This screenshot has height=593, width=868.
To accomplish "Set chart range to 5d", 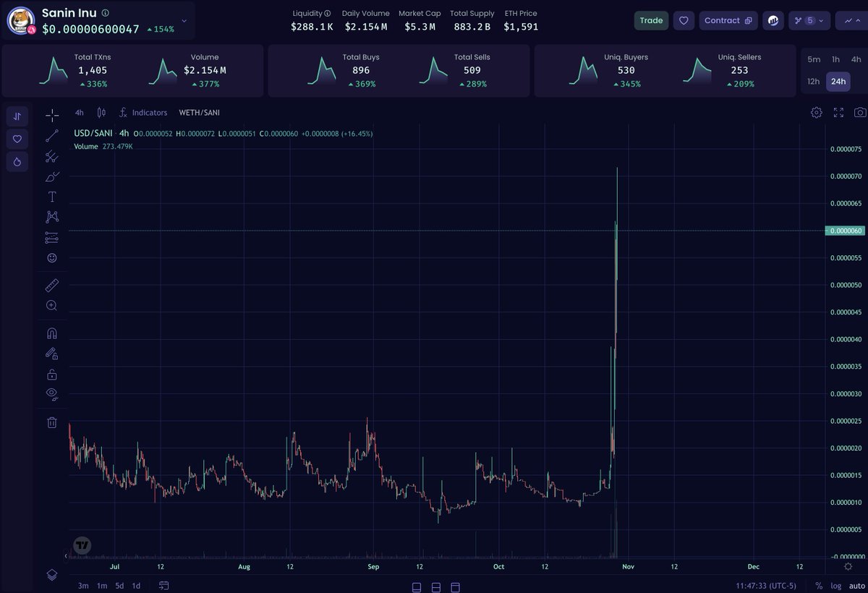I will pos(119,586).
